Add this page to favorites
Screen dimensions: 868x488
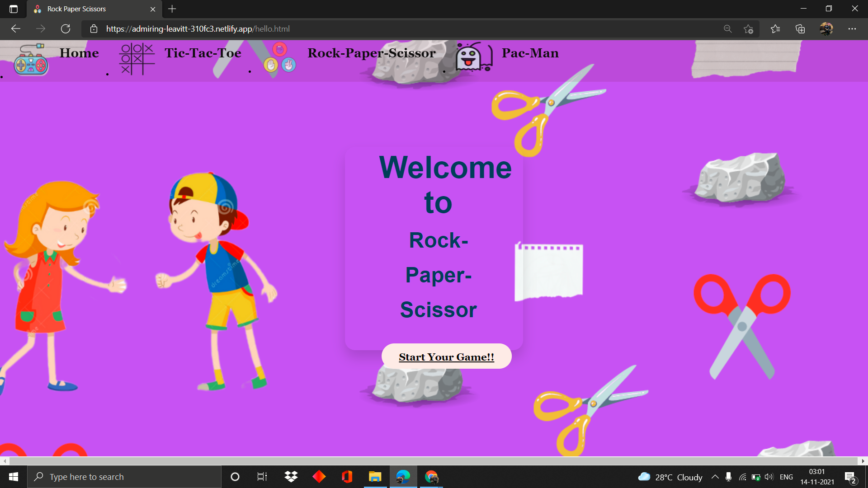748,29
